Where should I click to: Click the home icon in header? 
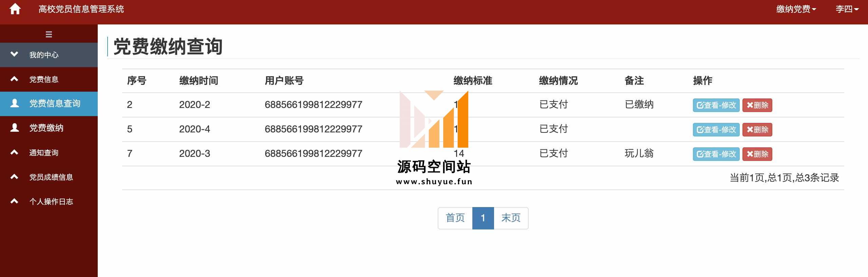15,9
